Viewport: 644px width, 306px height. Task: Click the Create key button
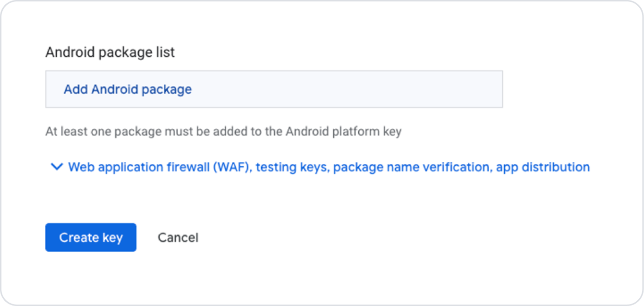click(91, 237)
